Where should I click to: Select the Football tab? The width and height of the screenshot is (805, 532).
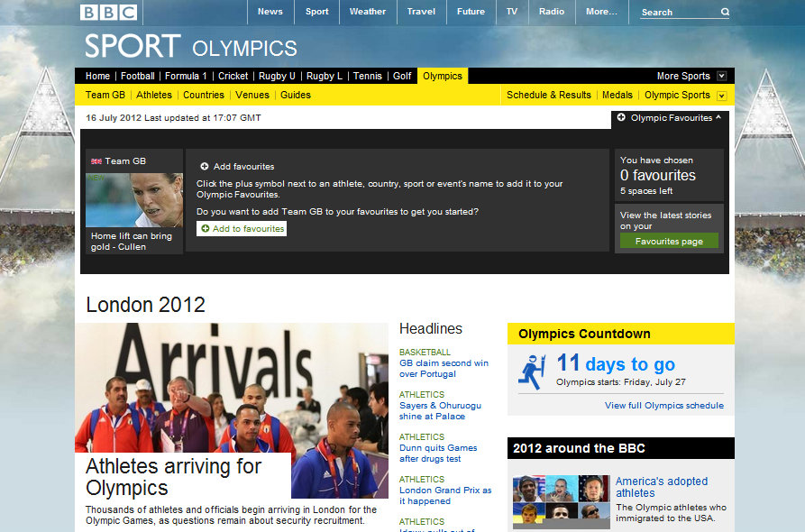click(138, 76)
